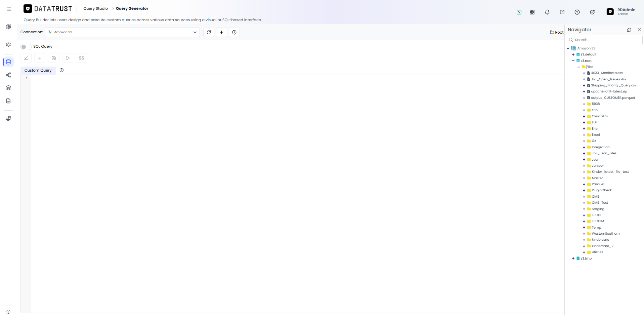Open the hamburger menu icon
The width and height of the screenshot is (644, 315).
(9, 9)
